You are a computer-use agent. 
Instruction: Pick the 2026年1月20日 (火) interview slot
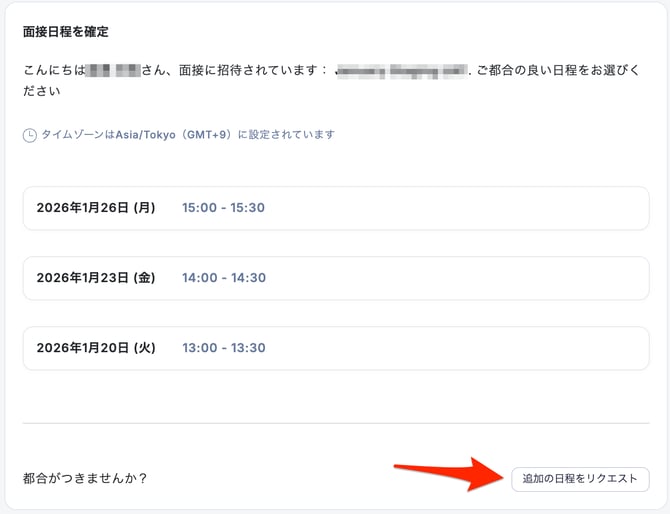point(96,348)
